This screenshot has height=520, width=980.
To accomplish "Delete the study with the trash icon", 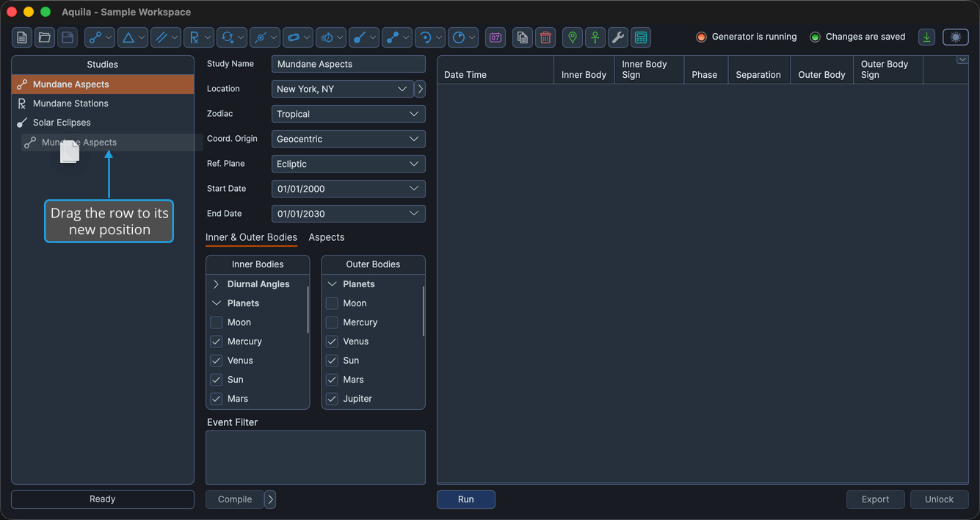I will [545, 37].
